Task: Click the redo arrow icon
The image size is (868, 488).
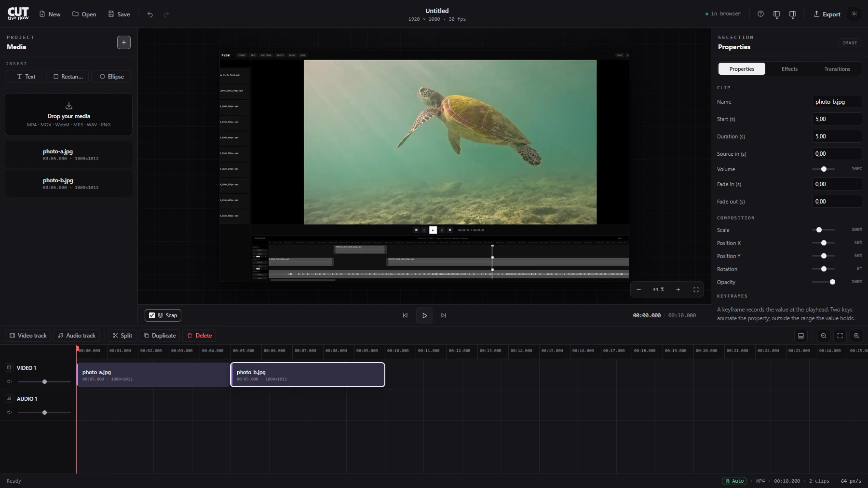Action: tap(166, 14)
